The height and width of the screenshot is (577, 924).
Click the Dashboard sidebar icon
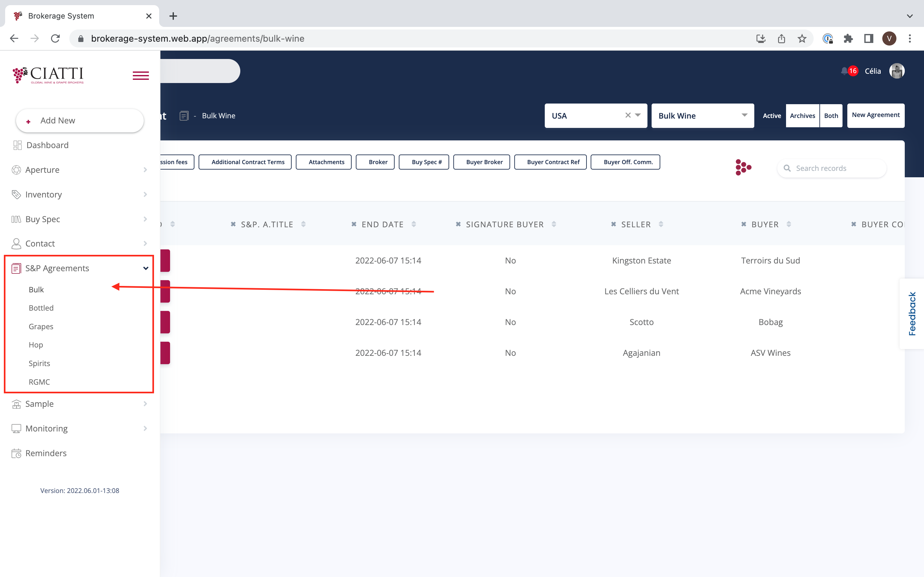(17, 145)
